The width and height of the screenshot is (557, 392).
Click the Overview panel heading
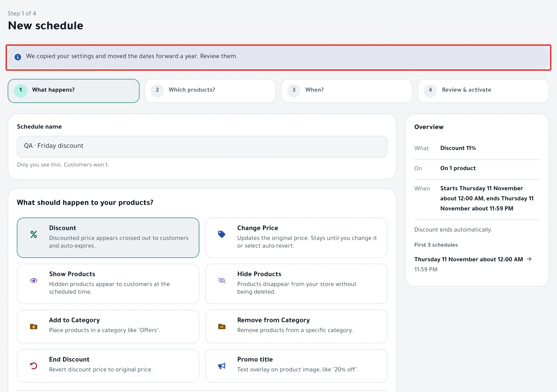(429, 127)
